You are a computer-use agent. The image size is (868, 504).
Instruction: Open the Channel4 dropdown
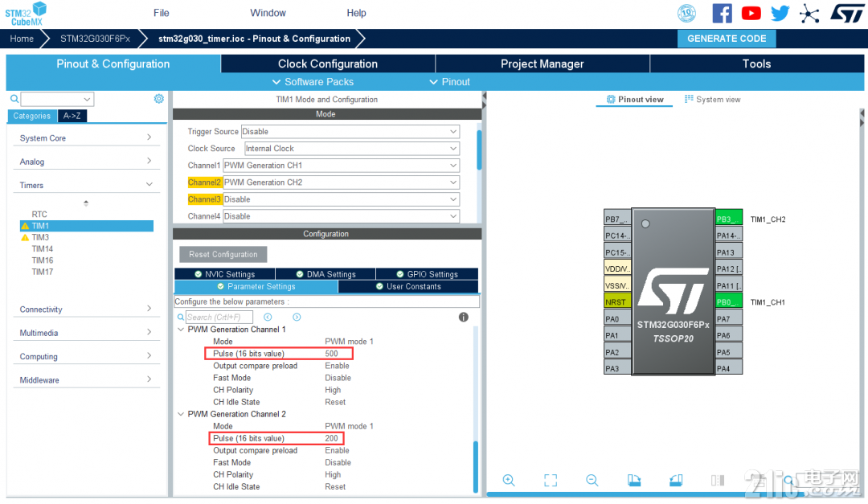(341, 216)
